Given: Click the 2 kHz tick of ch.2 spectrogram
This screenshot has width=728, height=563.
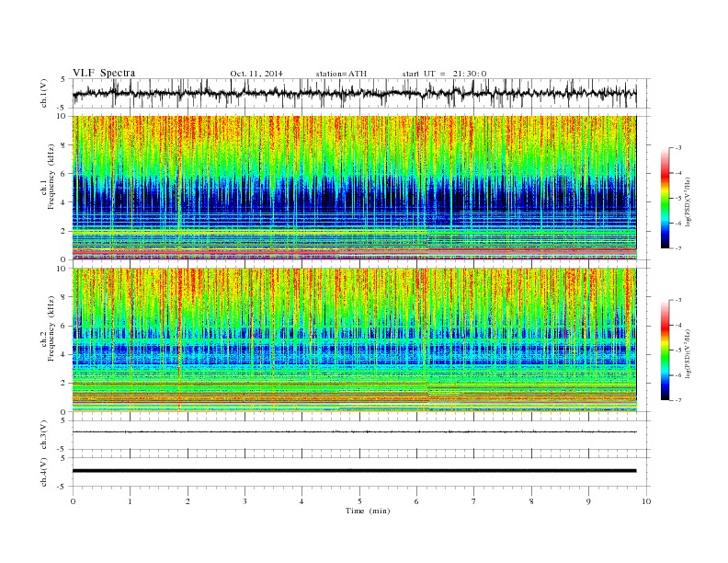Looking at the screenshot, I should point(64,384).
